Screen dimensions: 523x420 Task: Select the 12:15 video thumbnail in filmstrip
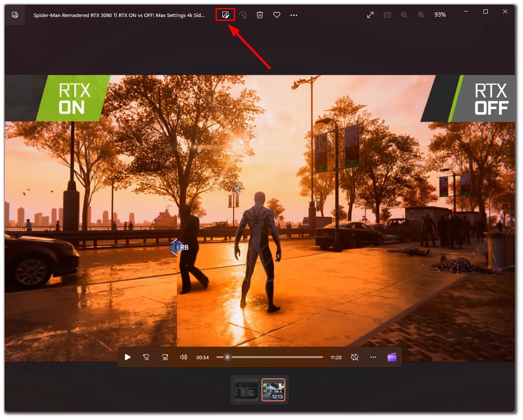[273, 389]
